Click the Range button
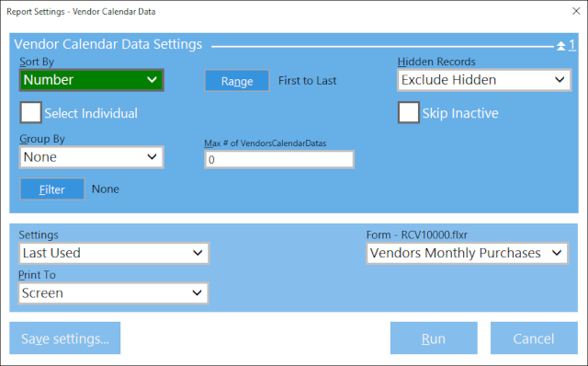588x366 pixels. coord(237,81)
